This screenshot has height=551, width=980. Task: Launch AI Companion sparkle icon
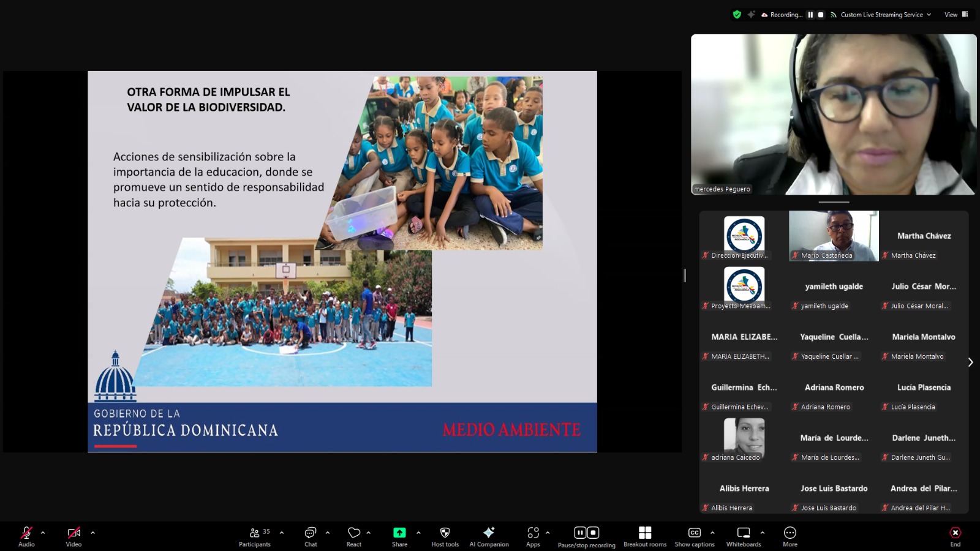pos(489,533)
